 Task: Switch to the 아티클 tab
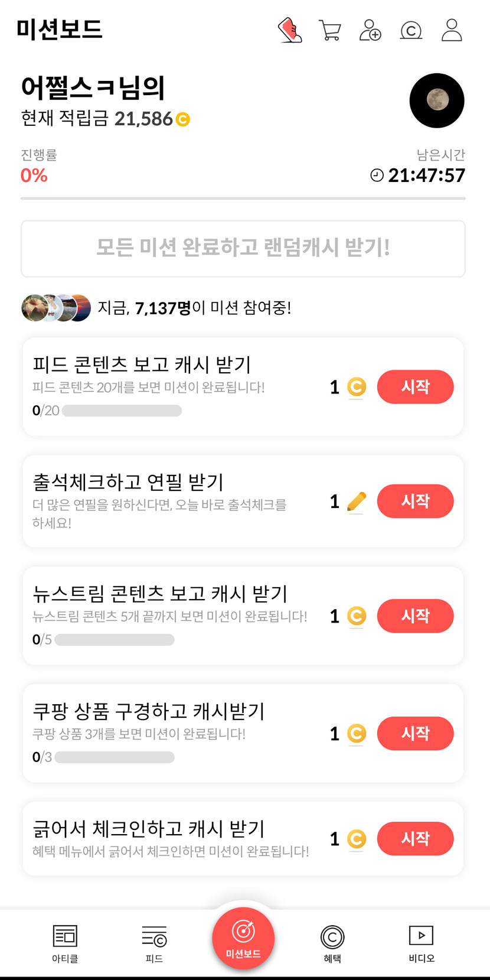pos(65,943)
